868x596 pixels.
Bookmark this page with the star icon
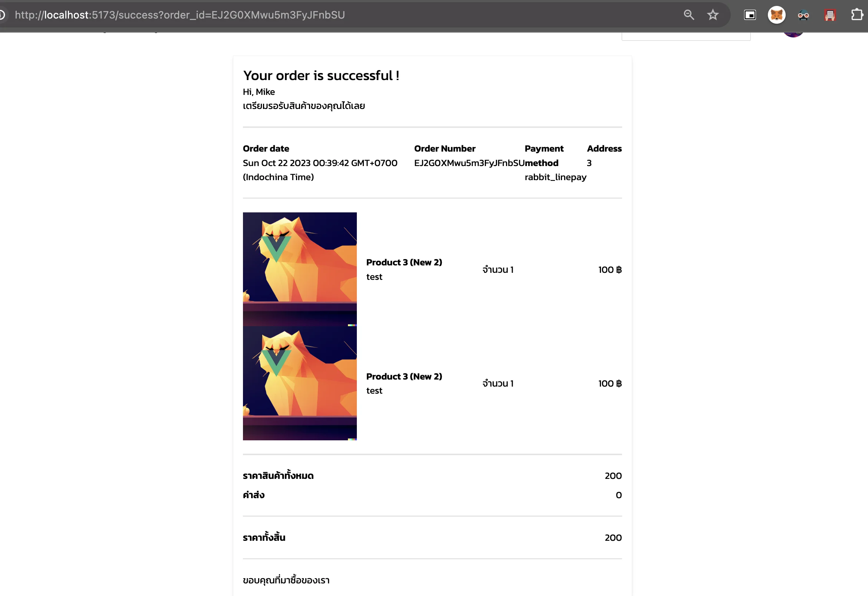[713, 15]
